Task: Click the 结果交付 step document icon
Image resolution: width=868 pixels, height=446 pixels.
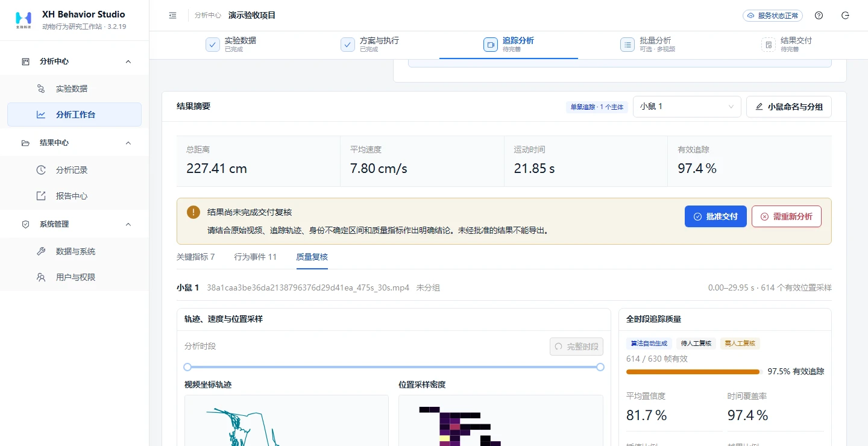Action: [x=769, y=45]
